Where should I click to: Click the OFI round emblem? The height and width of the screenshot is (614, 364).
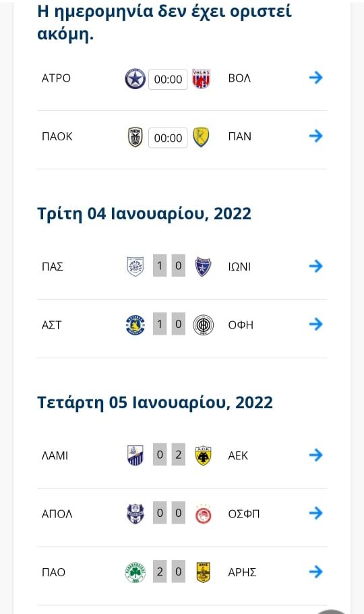[x=203, y=325]
